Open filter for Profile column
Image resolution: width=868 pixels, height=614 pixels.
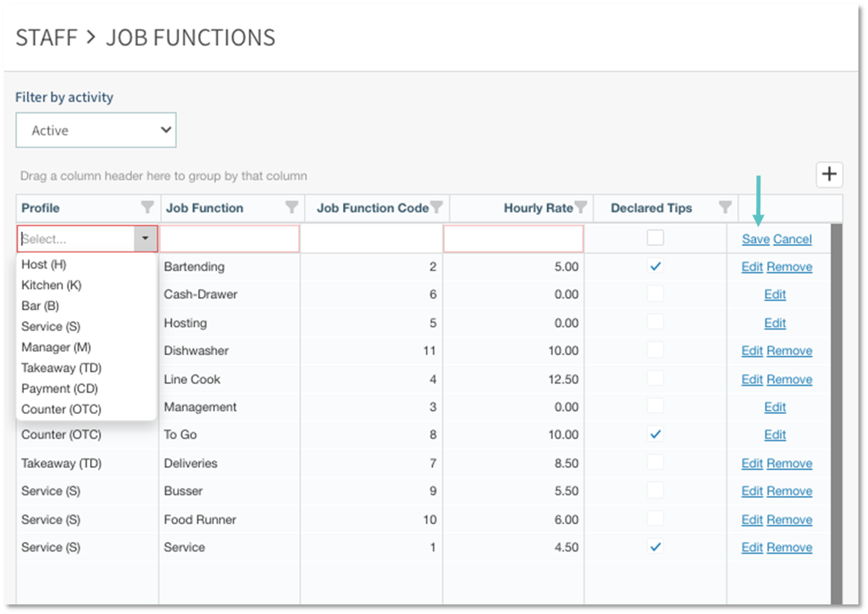[147, 208]
